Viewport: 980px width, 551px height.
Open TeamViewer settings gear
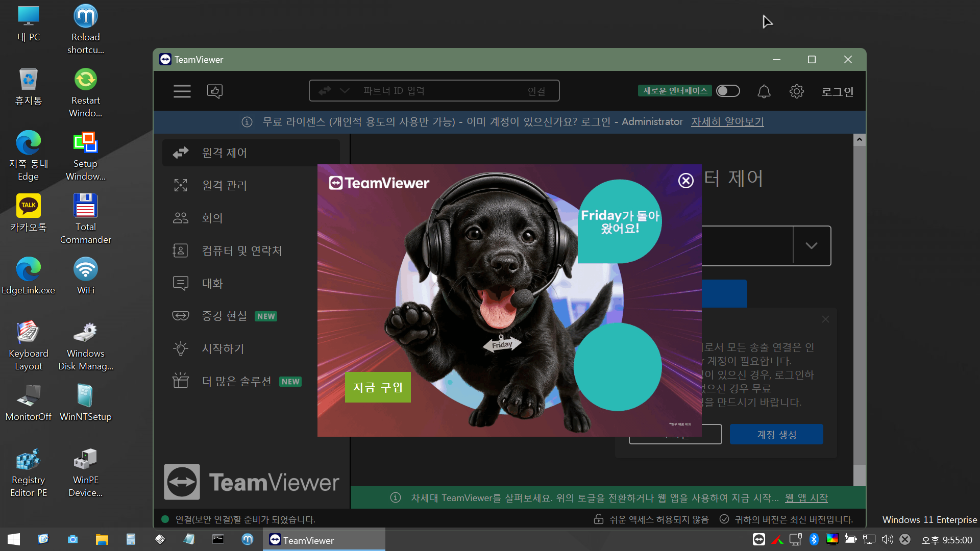796,91
